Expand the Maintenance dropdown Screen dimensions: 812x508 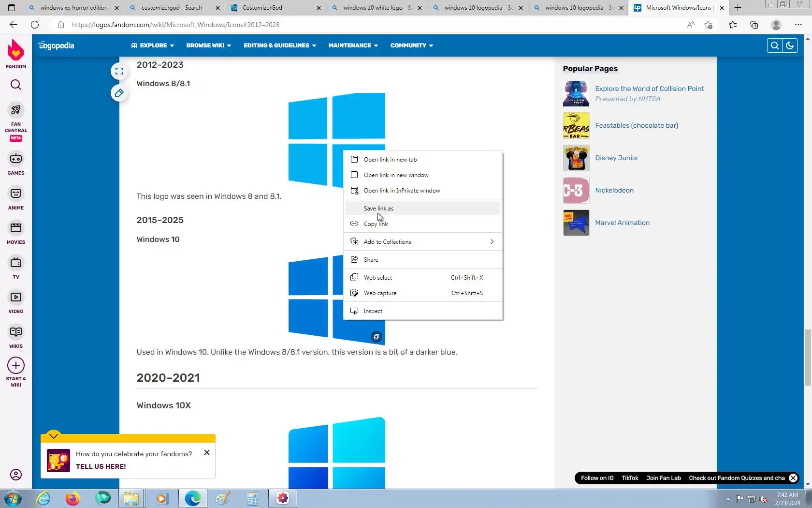(x=353, y=45)
